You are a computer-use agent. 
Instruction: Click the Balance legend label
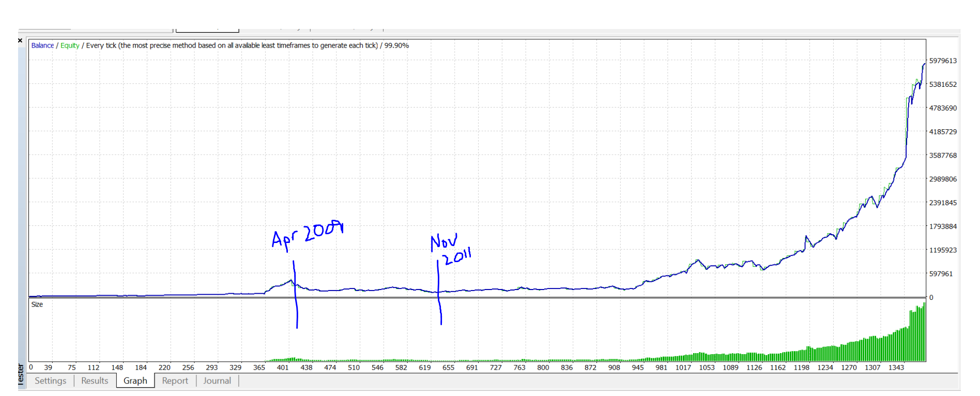tap(42, 45)
